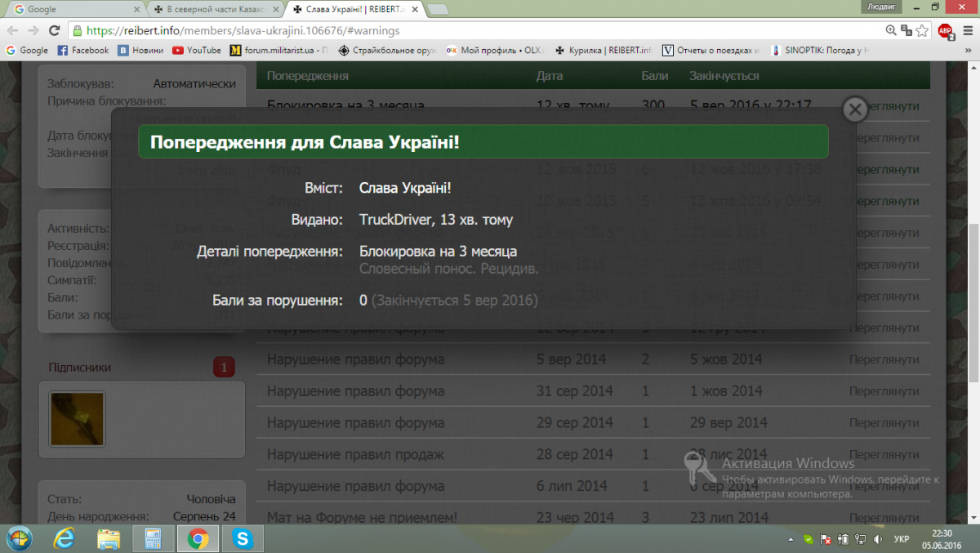Open the Facebook bookmark

82,50
